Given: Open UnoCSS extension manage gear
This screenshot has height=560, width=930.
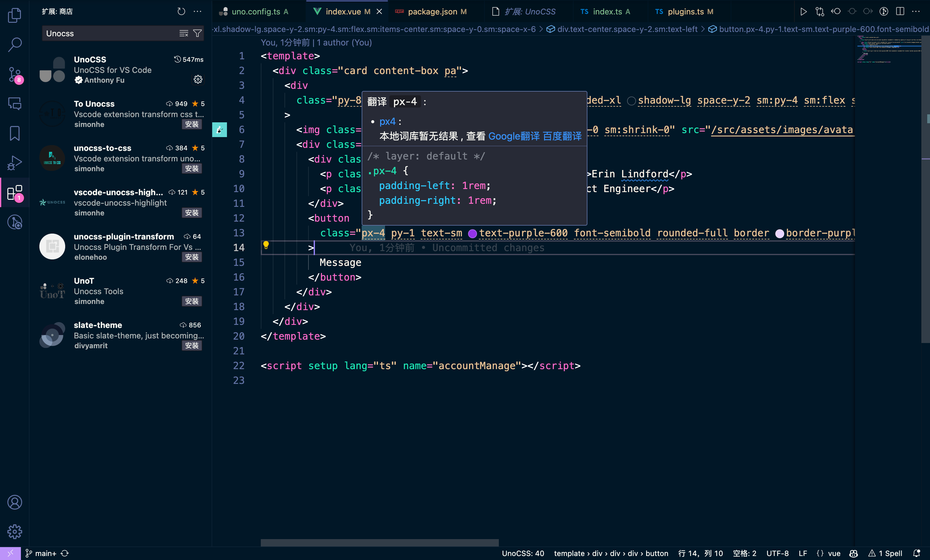Looking at the screenshot, I should 198,79.
